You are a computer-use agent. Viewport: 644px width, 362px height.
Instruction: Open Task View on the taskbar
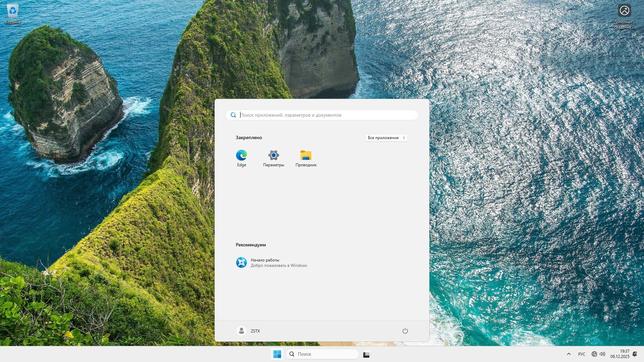point(367,354)
